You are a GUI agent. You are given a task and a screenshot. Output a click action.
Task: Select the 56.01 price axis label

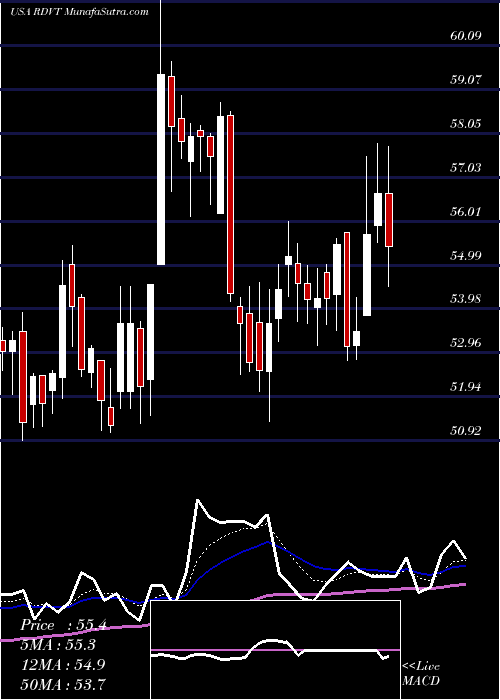[x=466, y=212]
